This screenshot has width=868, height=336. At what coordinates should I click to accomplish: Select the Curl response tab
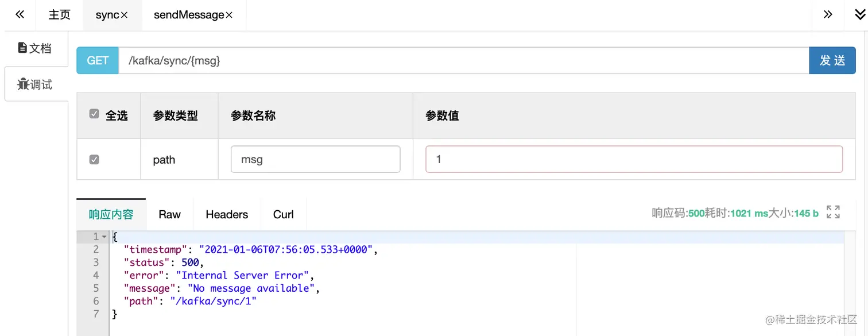point(284,214)
